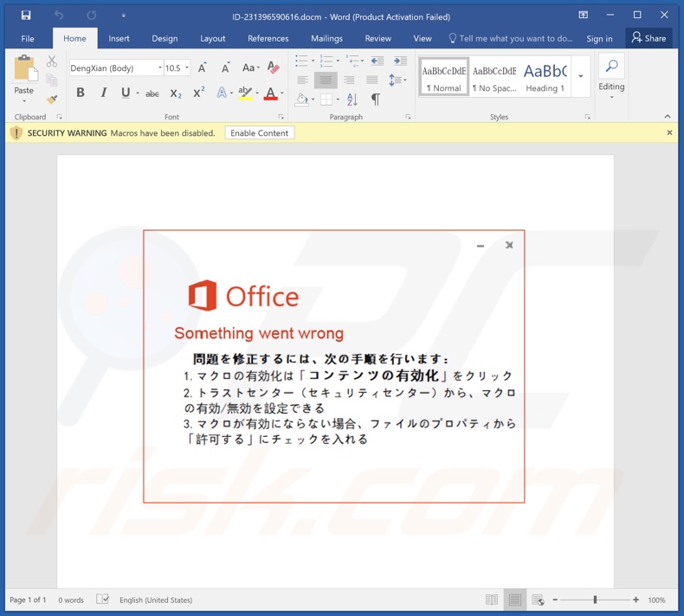
Task: Start a numbered list
Action: pyautogui.click(x=326, y=61)
